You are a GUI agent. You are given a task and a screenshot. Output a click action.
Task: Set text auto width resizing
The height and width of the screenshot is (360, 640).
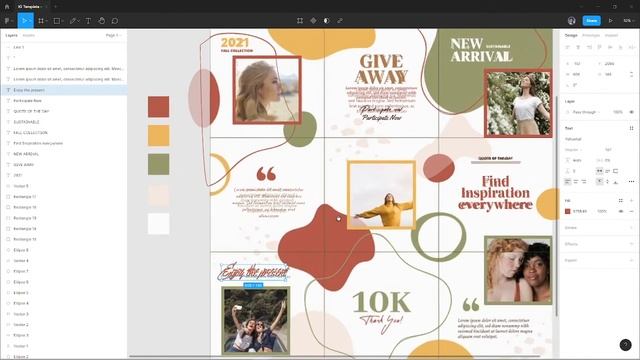(600, 171)
